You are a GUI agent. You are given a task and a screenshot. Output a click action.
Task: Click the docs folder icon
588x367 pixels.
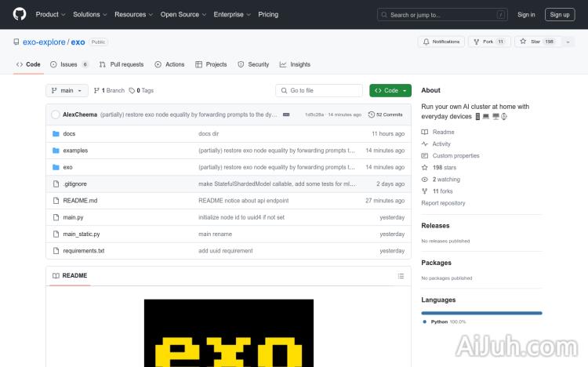(x=56, y=134)
